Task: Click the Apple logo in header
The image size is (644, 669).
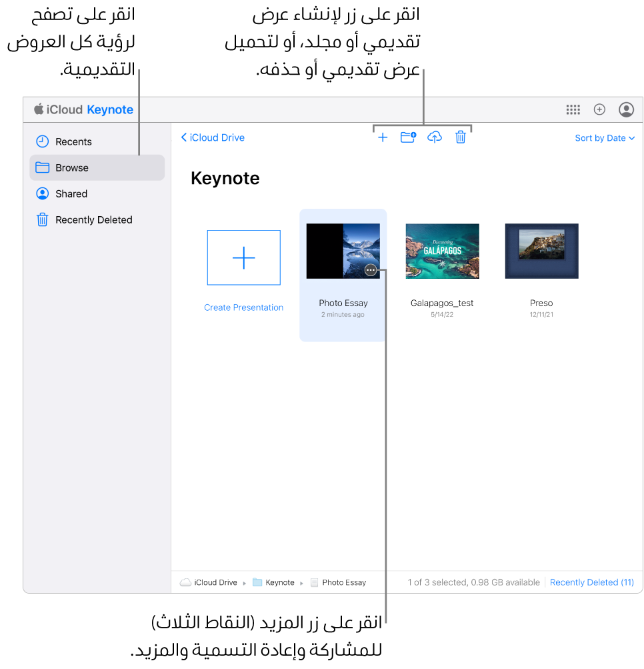Action: (39, 109)
